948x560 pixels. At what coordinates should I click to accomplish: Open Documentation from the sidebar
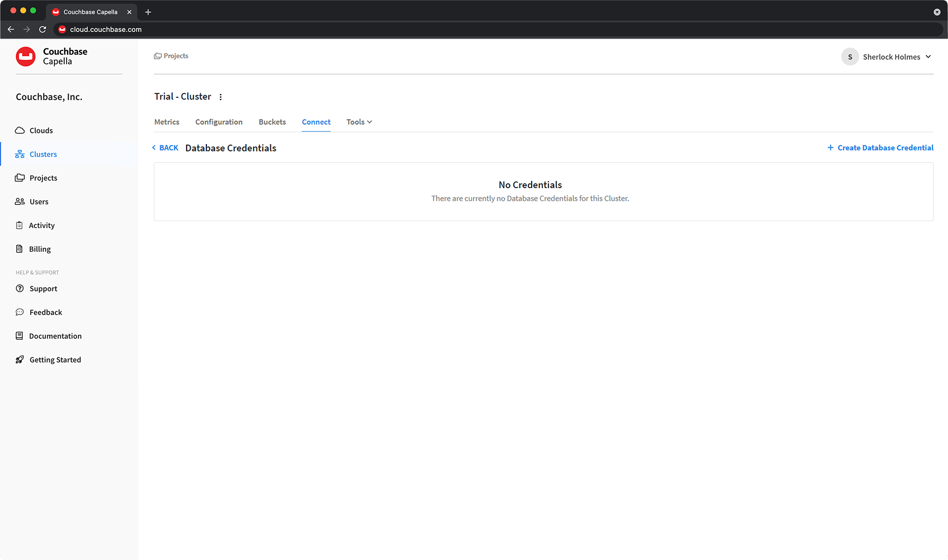click(48, 336)
